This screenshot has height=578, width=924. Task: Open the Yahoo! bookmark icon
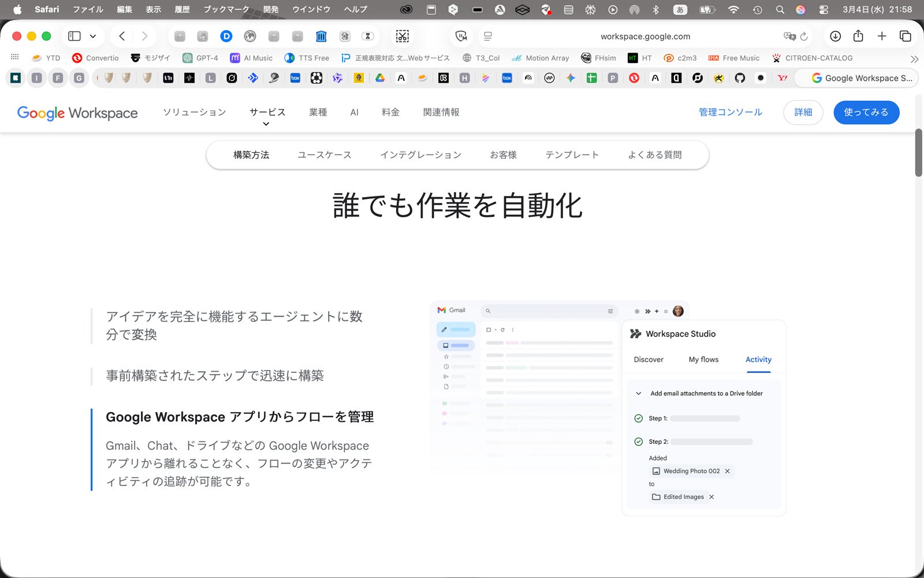click(x=781, y=77)
